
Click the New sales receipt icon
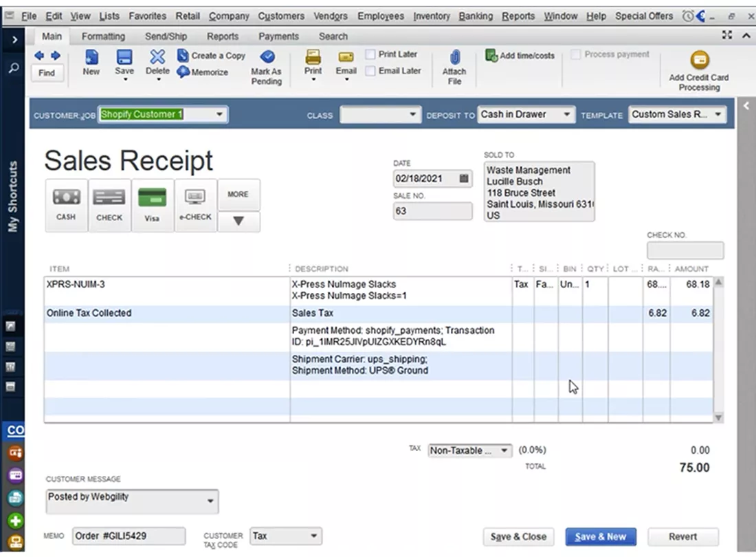tap(91, 58)
